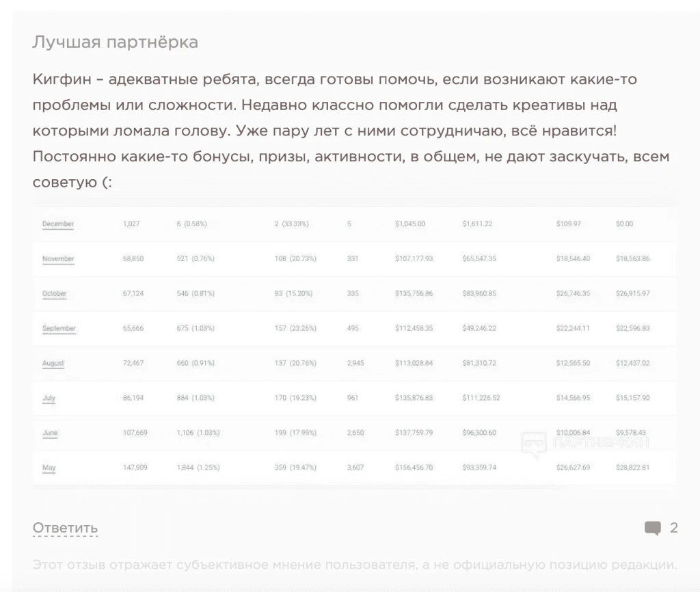Click the amount $111,226.52
The width and height of the screenshot is (700, 592).
pyautogui.click(x=481, y=398)
